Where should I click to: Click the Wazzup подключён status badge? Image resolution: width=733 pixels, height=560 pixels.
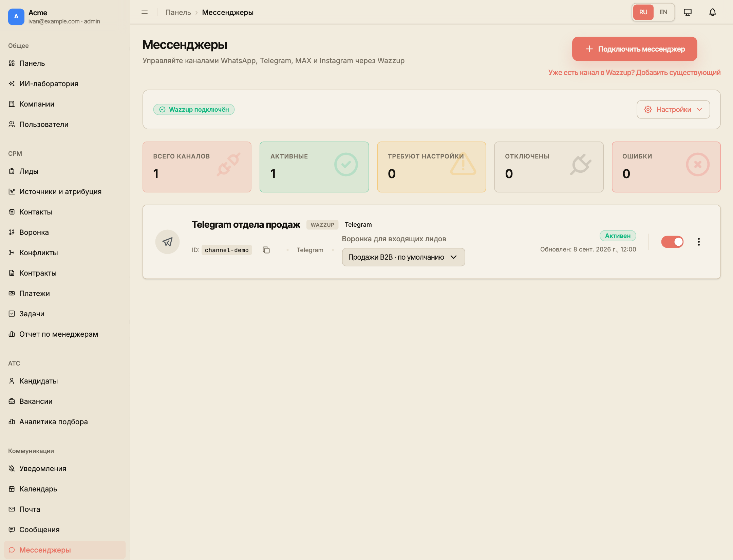click(194, 109)
